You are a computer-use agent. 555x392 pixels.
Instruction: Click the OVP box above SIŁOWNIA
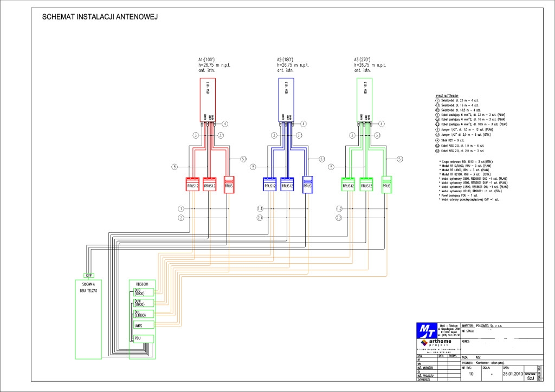click(89, 276)
